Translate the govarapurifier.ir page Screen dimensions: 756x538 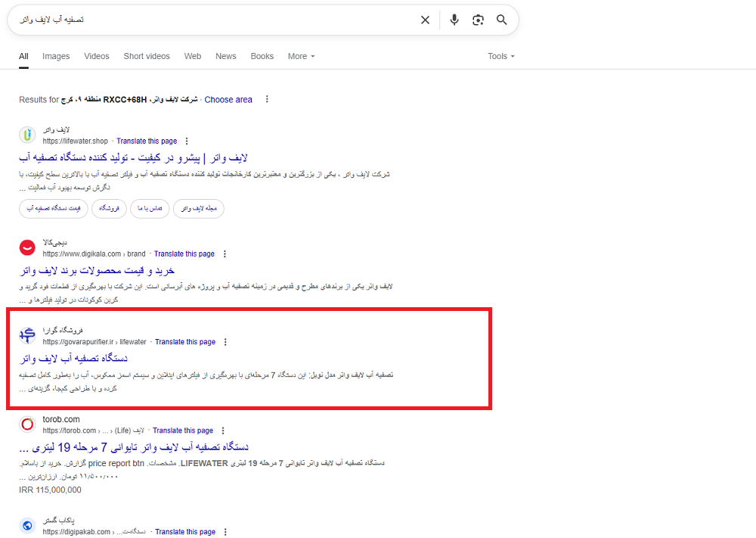[185, 342]
